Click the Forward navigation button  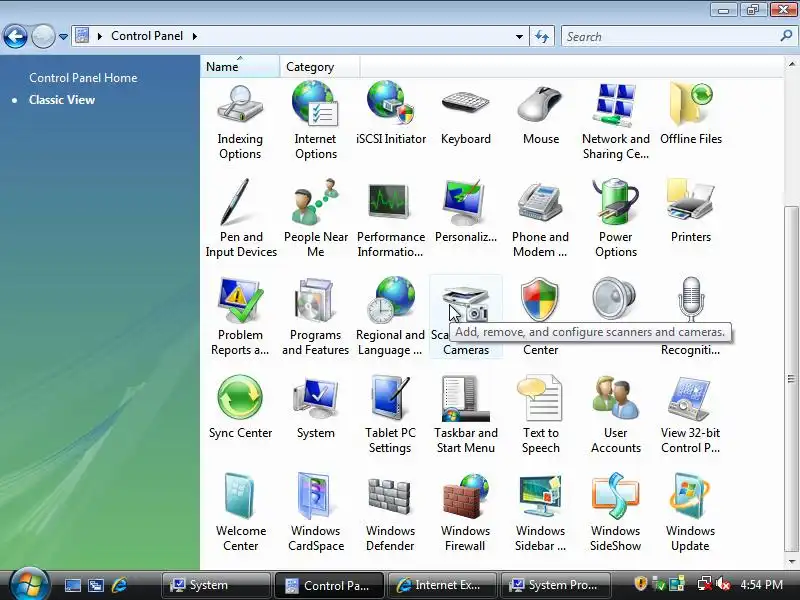[x=43, y=37]
